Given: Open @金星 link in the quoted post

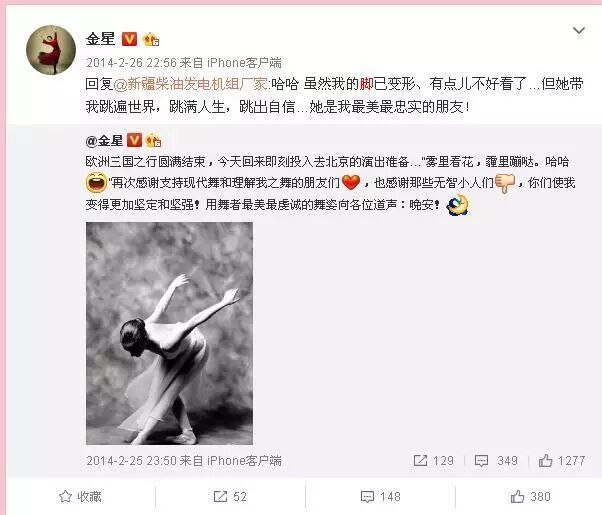Looking at the screenshot, I should [104, 141].
